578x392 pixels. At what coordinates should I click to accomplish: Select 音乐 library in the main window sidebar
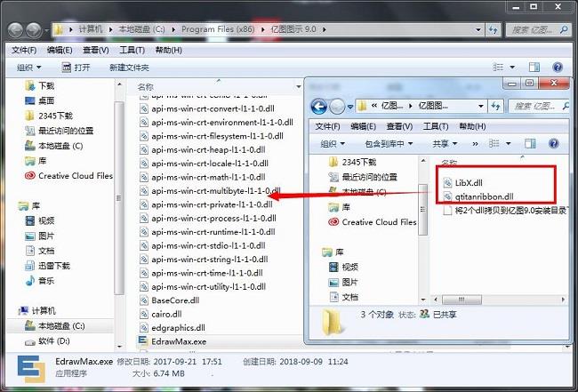tap(39, 281)
